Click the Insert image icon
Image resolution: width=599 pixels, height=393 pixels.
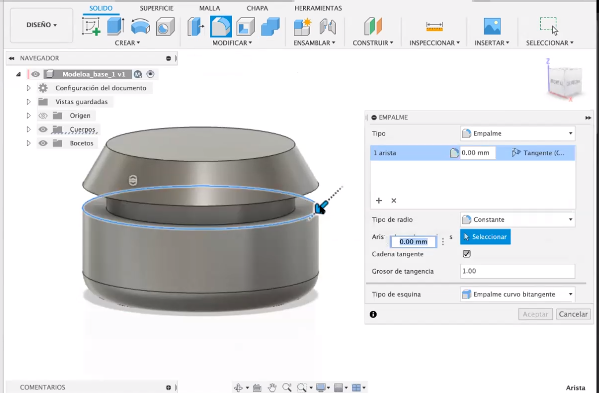492,26
